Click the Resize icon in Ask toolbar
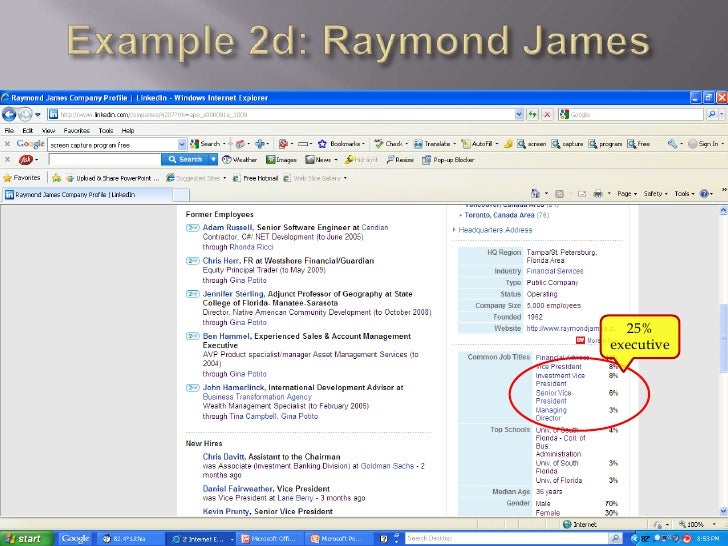This screenshot has height=546, width=728. pos(390,160)
